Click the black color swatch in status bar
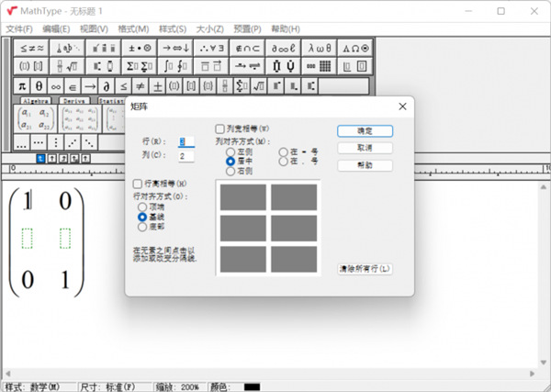The width and height of the screenshot is (551, 392). (x=252, y=387)
